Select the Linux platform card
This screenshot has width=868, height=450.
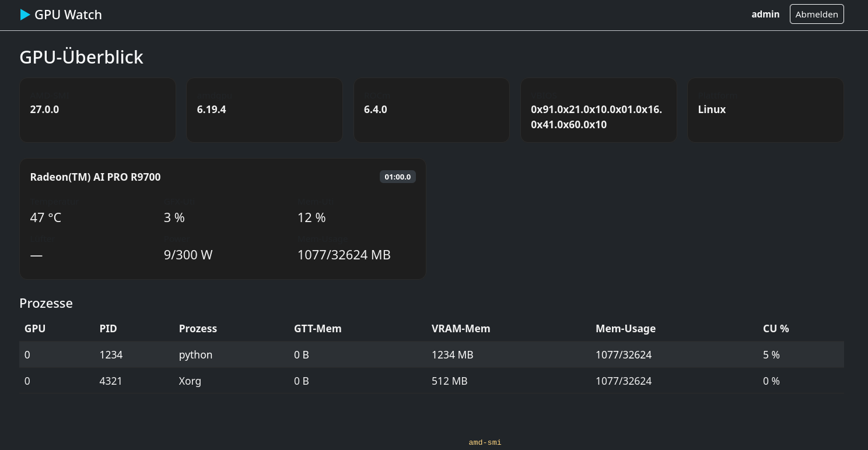765,110
